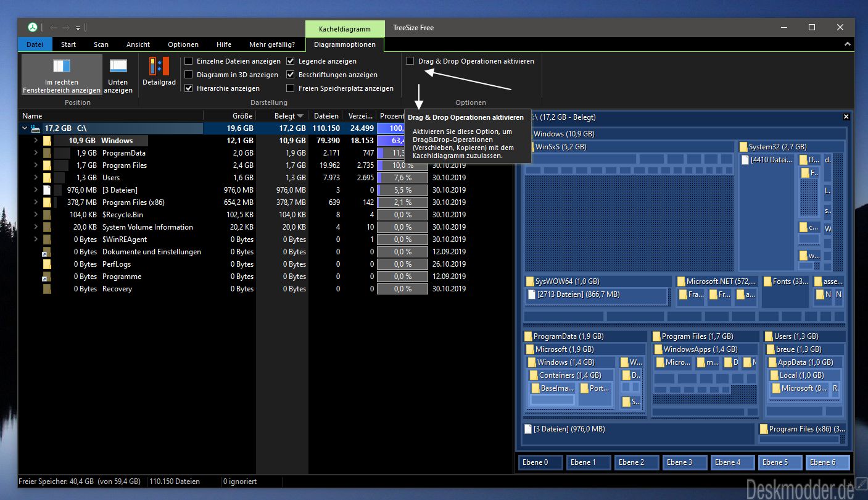Click the Program Files (x86) folder icon
This screenshot has width=868, height=500.
tap(47, 202)
